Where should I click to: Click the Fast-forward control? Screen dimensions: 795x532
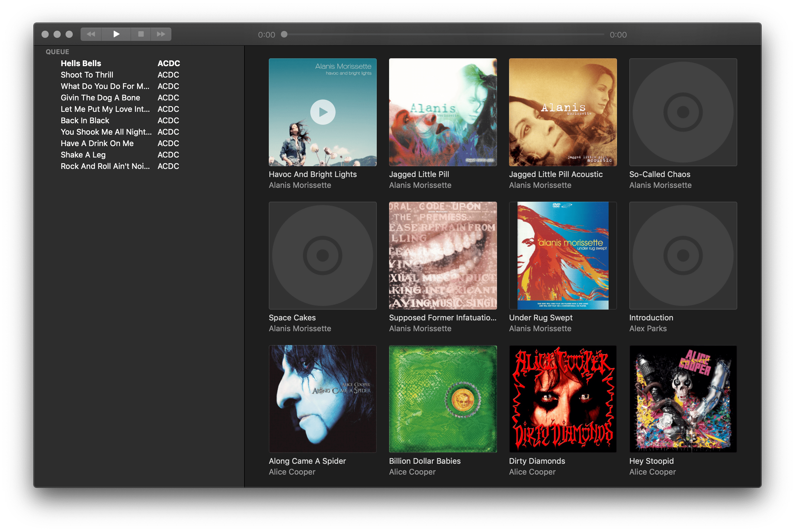(x=161, y=34)
